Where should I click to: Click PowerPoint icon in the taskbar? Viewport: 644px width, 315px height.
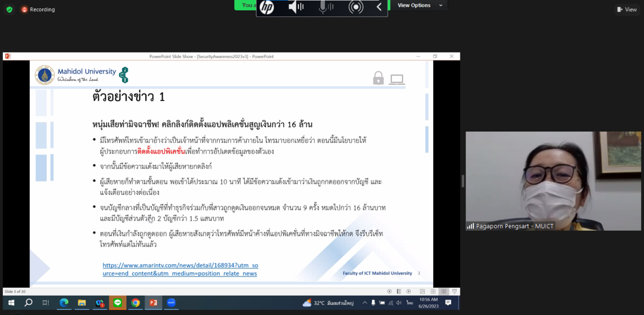point(153,303)
